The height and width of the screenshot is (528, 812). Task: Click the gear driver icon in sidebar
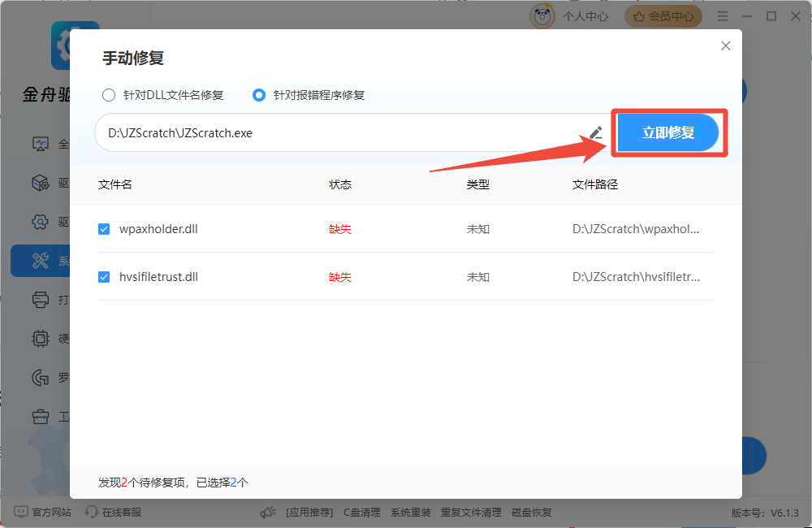[x=41, y=222]
